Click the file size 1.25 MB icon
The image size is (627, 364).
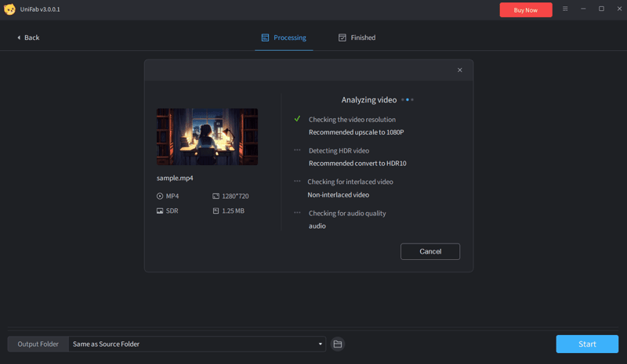216,211
